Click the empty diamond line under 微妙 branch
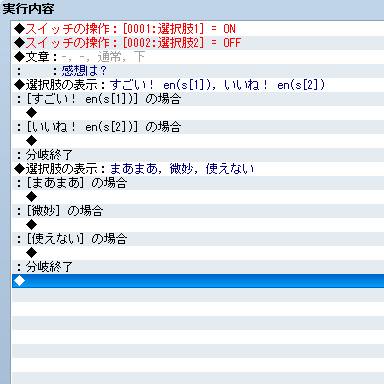This screenshot has height=384, width=384. coord(198,225)
